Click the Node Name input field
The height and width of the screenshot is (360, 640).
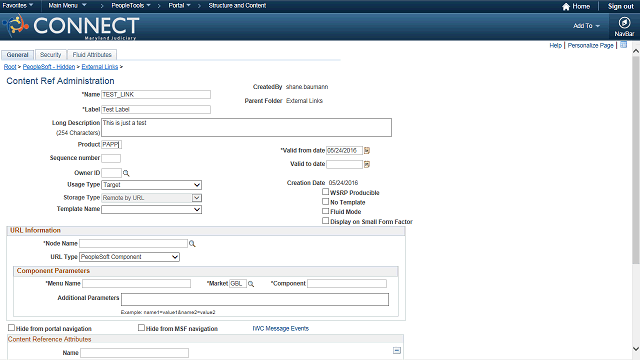tap(133, 244)
